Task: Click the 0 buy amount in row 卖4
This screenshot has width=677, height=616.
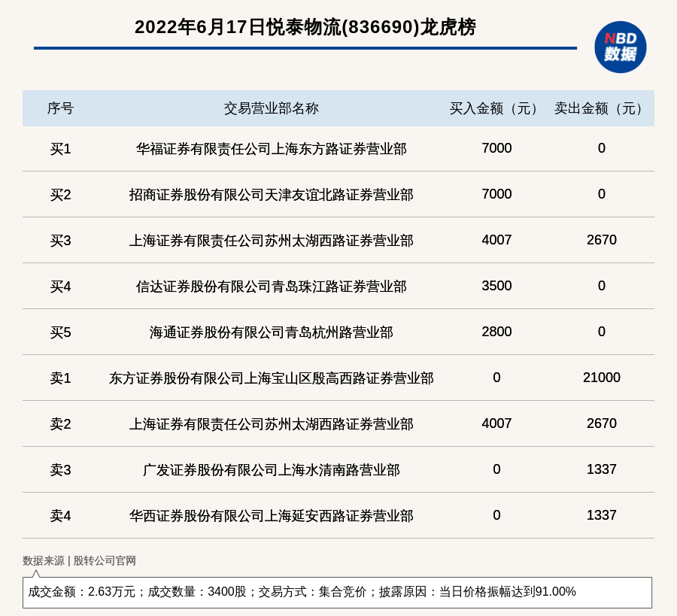Action: 496,515
